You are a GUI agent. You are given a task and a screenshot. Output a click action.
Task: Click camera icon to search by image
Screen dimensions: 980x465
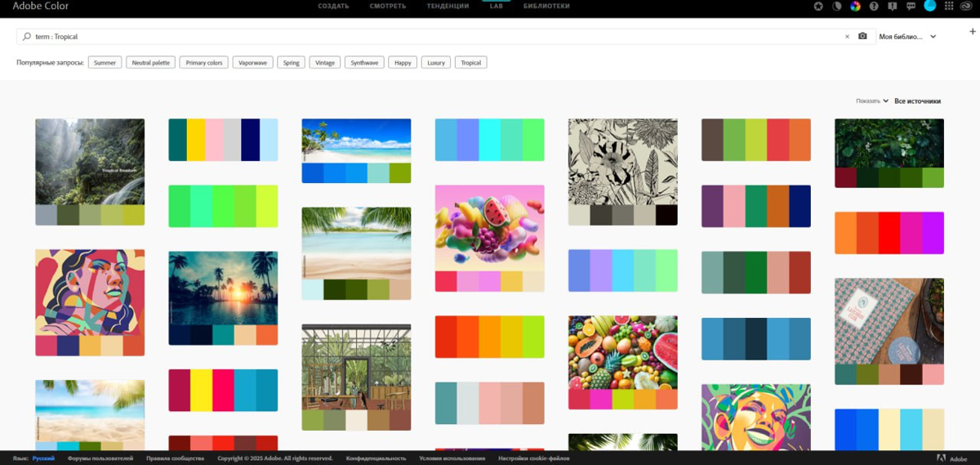pos(862,37)
